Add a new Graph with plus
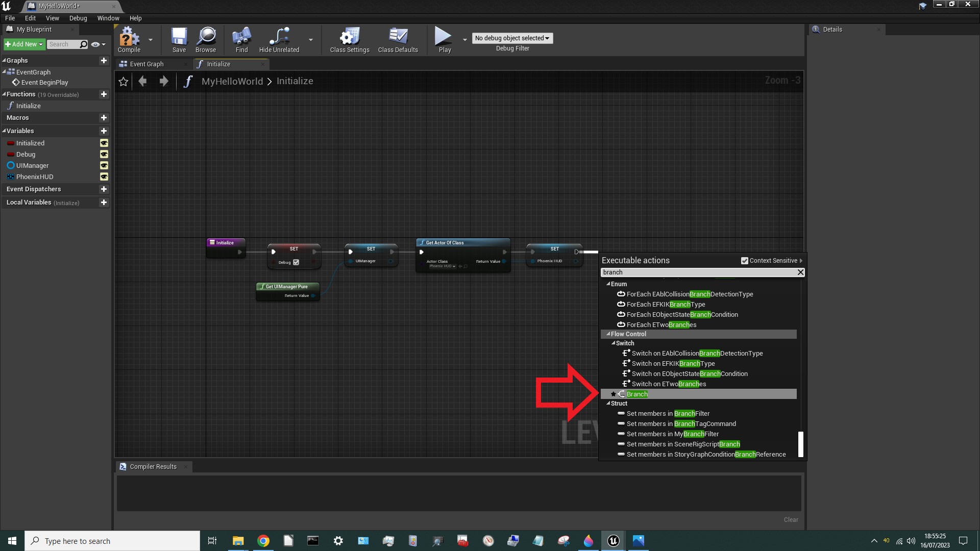980x551 pixels. click(x=104, y=60)
